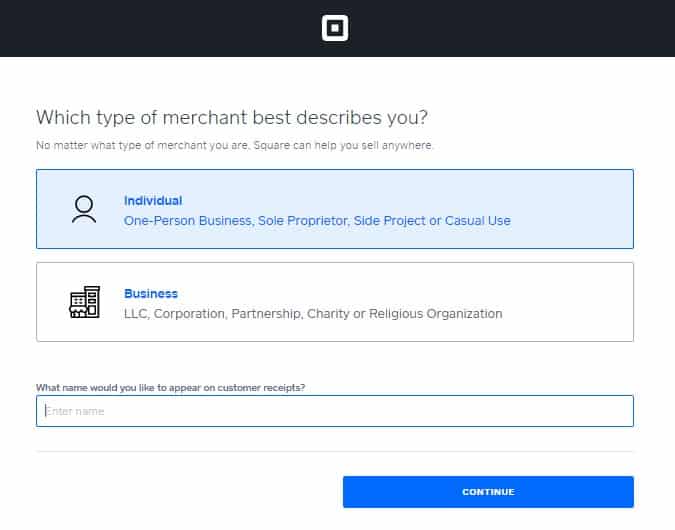Click the inner square of Square logo

coord(335,28)
